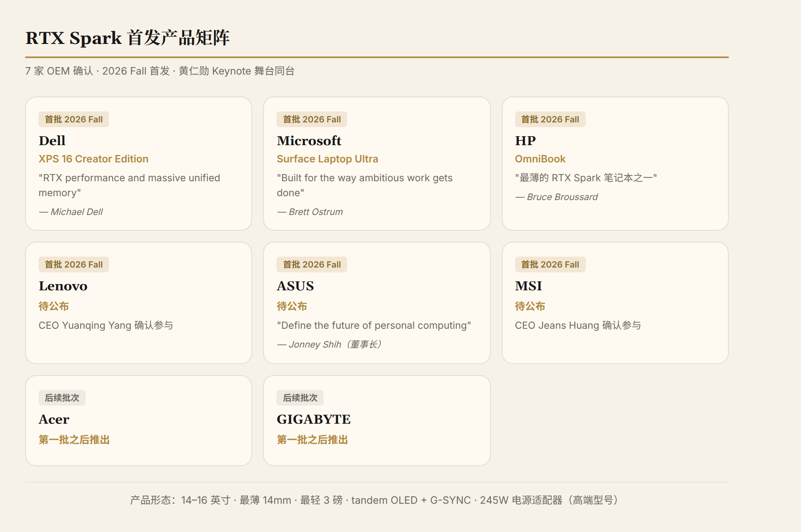801x532 pixels.
Task: Select the "MSI" brand heading
Action: click(x=529, y=286)
